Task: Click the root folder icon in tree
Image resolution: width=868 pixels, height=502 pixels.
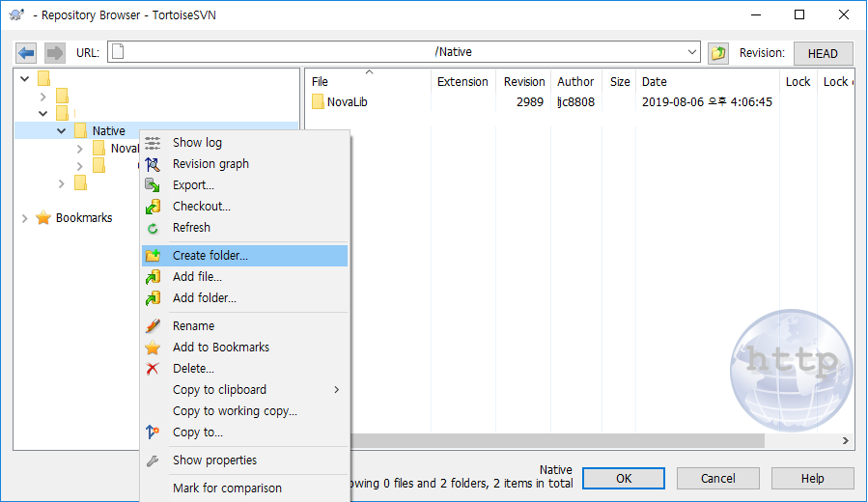Action: pos(44,78)
